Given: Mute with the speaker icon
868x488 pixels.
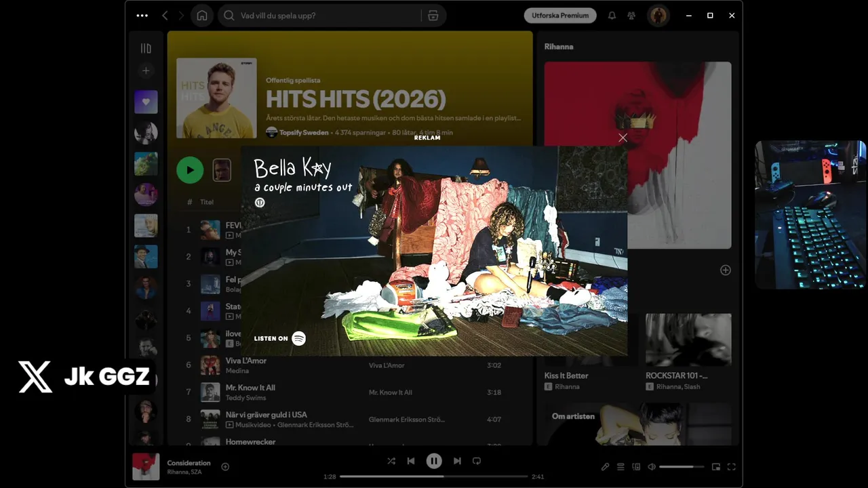Looking at the screenshot, I should point(652,466).
